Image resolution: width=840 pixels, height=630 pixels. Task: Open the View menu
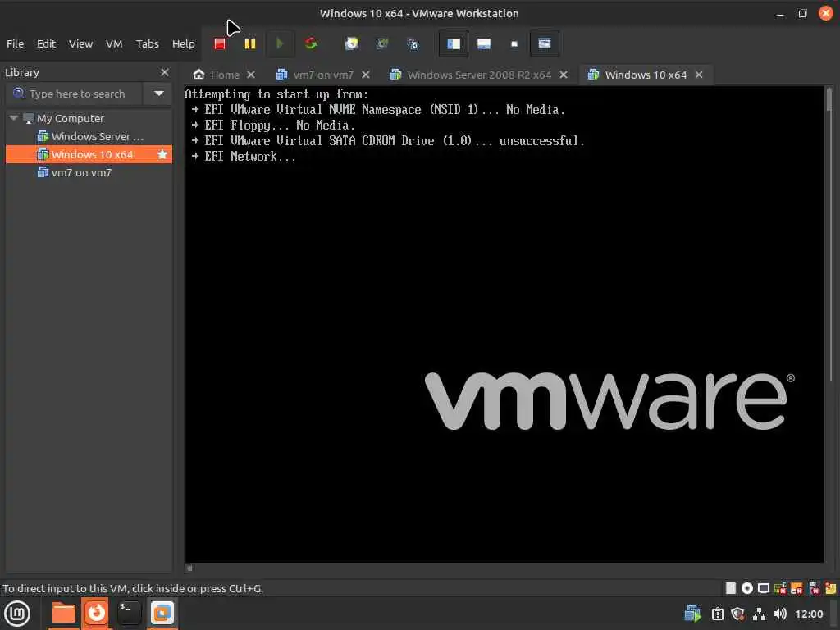pyautogui.click(x=81, y=44)
